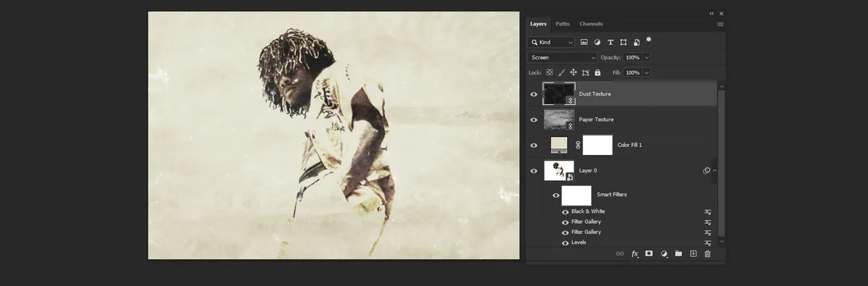Hide the Dust Texture layer
Screen dimensions: 868x286
click(x=534, y=94)
